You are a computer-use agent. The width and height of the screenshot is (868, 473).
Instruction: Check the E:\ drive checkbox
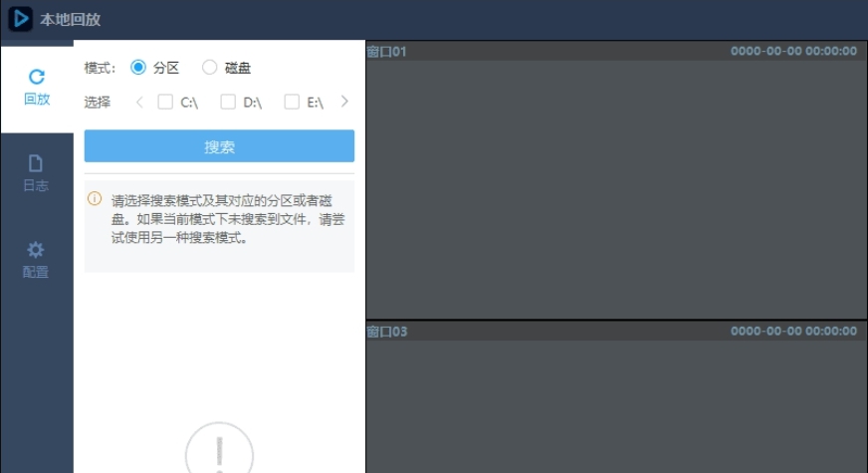click(292, 102)
